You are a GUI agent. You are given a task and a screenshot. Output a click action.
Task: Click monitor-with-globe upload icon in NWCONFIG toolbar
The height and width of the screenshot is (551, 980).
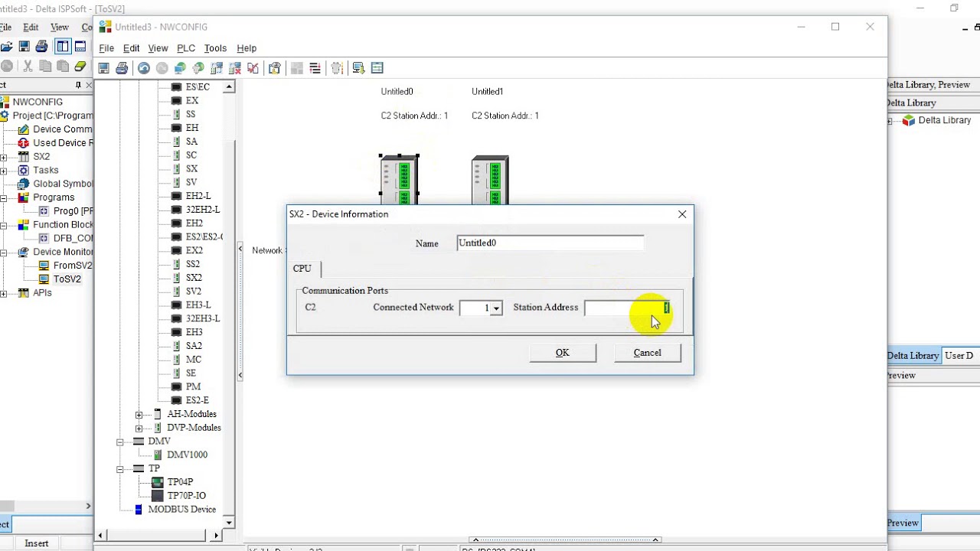(x=180, y=68)
